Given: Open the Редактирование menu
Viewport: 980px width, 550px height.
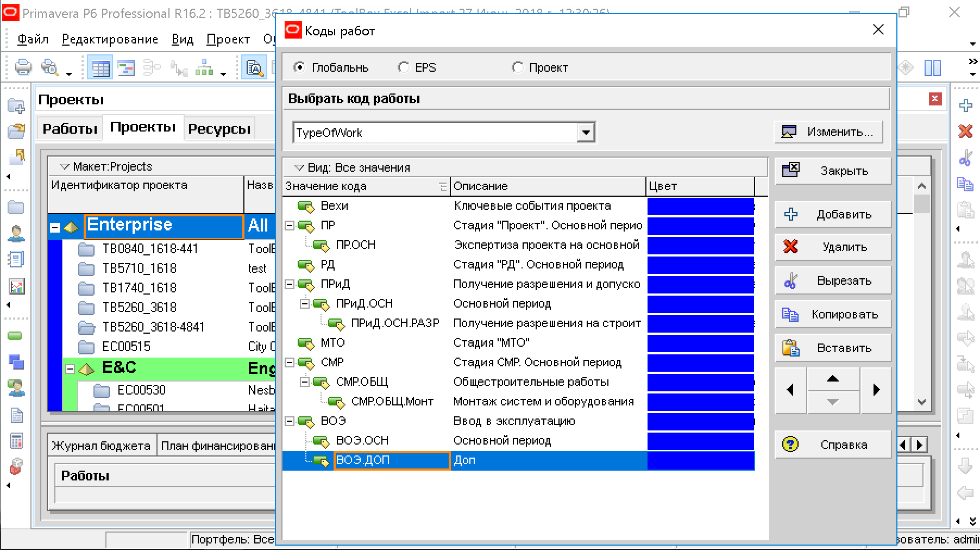Looking at the screenshot, I should [x=110, y=39].
